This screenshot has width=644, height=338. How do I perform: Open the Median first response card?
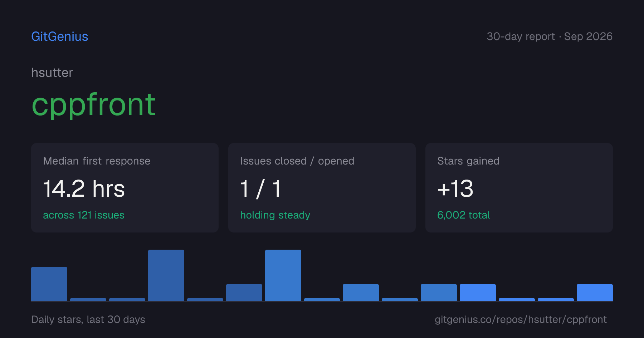(125, 188)
